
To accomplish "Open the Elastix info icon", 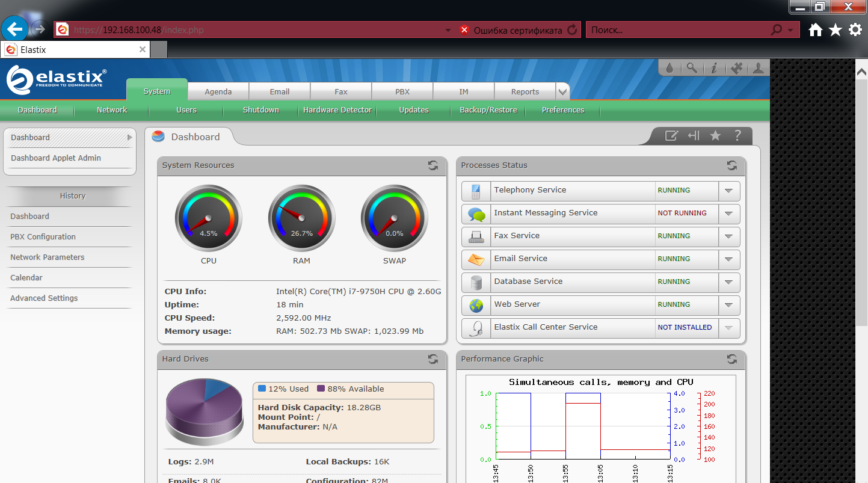I will click(x=714, y=68).
